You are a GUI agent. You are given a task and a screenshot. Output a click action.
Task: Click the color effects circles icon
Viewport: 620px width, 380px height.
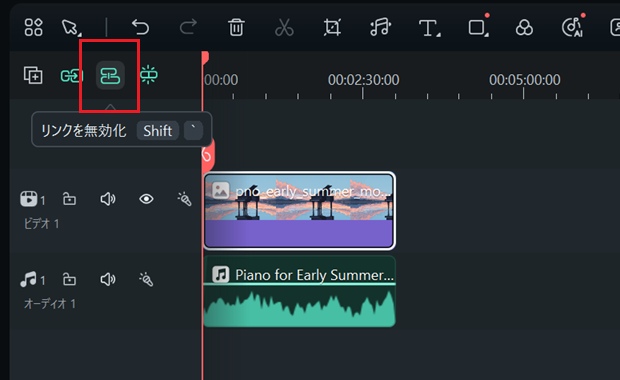524,28
